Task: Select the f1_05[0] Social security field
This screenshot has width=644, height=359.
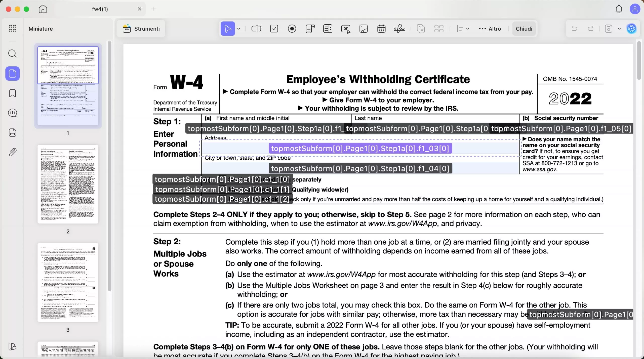Action: [x=561, y=128]
